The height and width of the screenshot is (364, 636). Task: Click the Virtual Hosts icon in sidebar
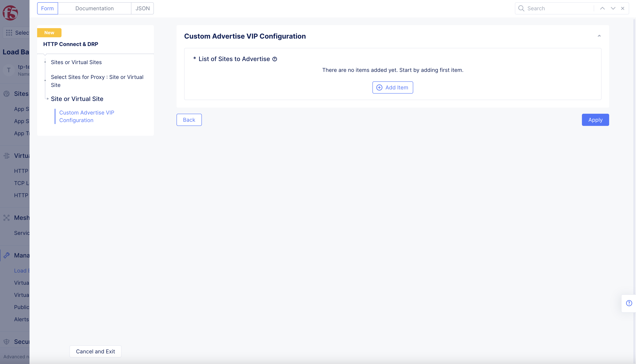(6, 156)
